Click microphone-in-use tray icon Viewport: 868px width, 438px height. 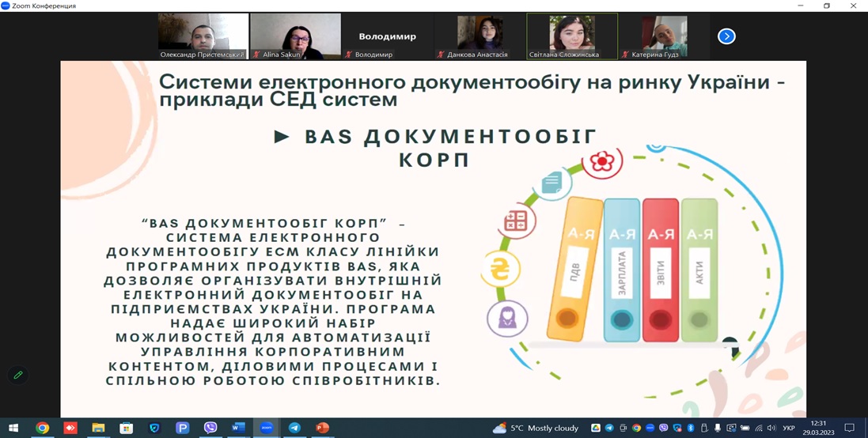click(x=718, y=428)
